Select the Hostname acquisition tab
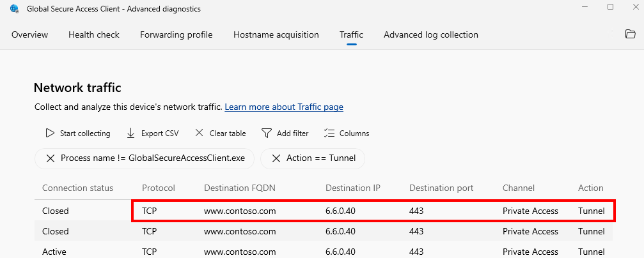Image resolution: width=644 pixels, height=258 pixels. click(x=276, y=35)
